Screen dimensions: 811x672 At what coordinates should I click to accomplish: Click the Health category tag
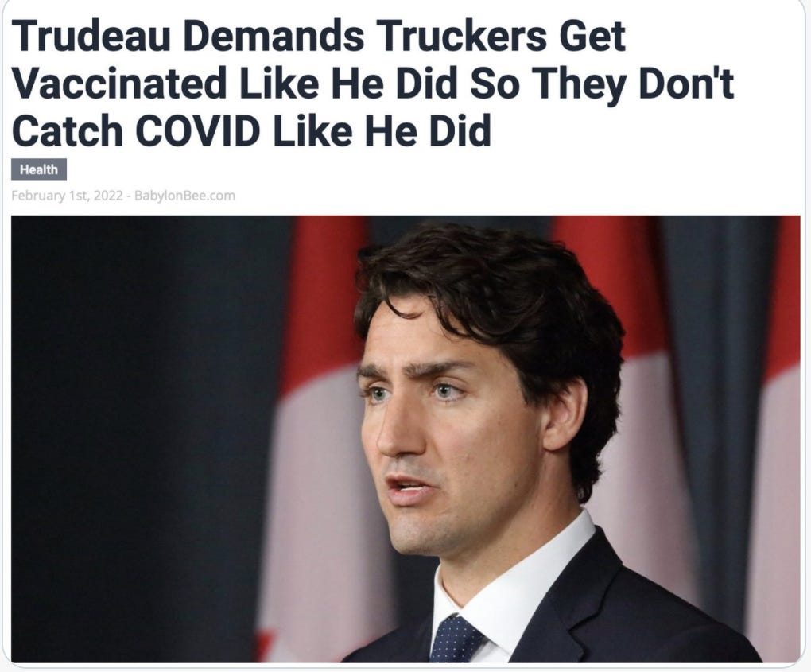[39, 169]
